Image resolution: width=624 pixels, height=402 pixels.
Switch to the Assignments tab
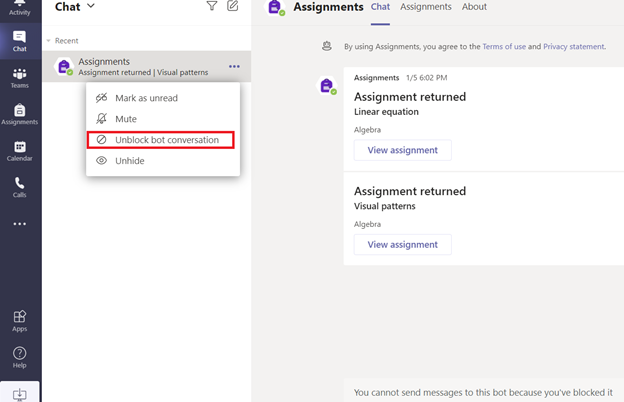(x=426, y=7)
